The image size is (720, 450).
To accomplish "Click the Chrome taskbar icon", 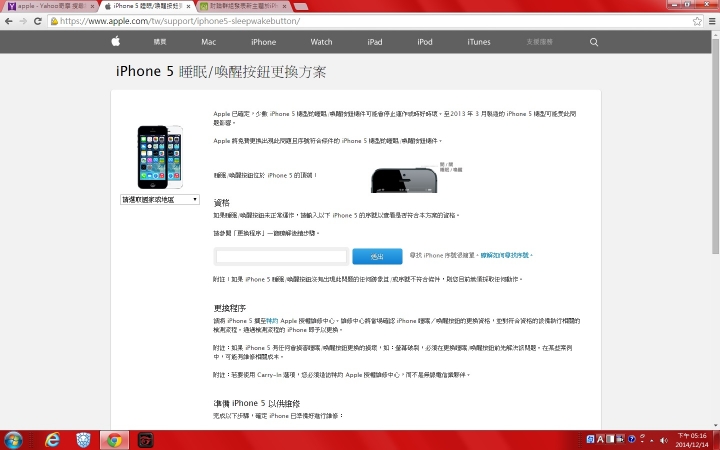I will [x=114, y=440].
